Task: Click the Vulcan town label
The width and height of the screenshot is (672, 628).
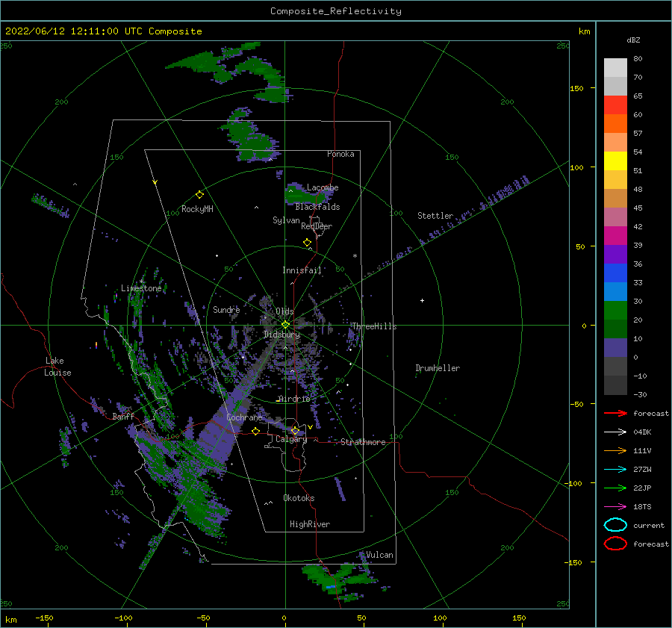Action: (x=380, y=555)
